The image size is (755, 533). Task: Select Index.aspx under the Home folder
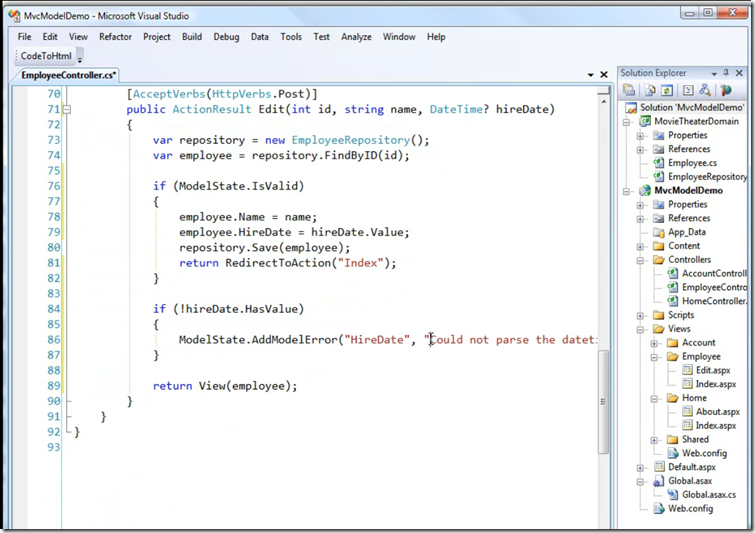coord(716,426)
